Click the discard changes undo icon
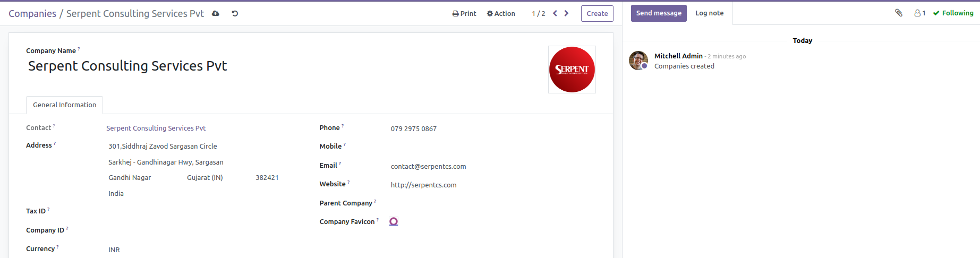 tap(235, 13)
